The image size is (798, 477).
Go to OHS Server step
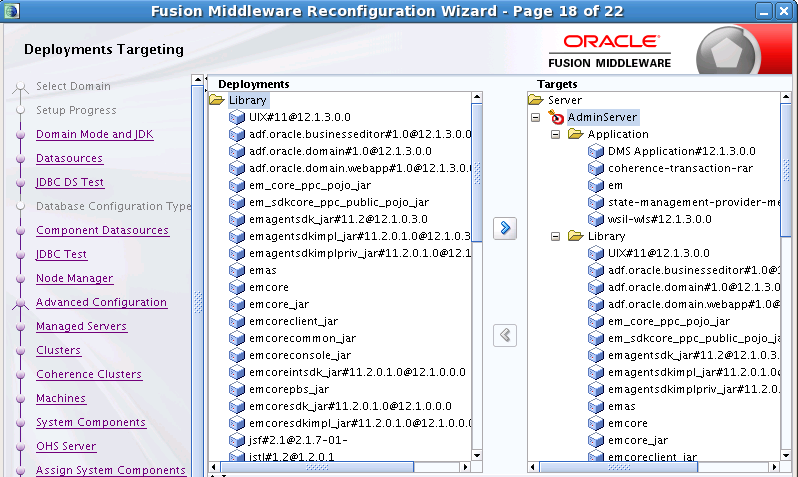click(66, 446)
